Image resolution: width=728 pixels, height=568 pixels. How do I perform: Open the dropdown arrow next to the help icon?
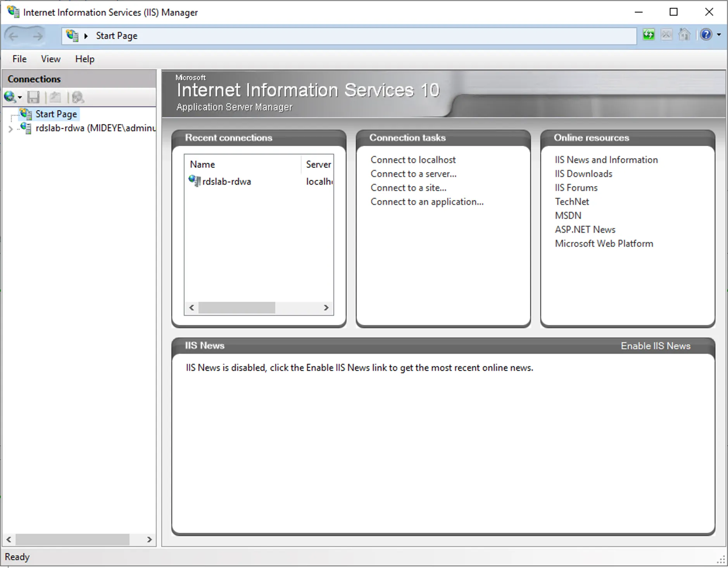click(x=719, y=35)
